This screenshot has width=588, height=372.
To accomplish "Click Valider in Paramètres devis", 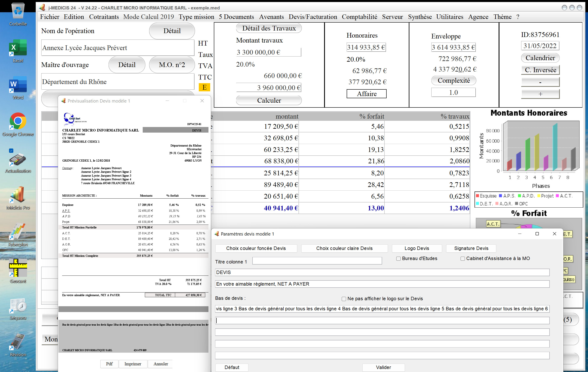I will [x=383, y=367].
